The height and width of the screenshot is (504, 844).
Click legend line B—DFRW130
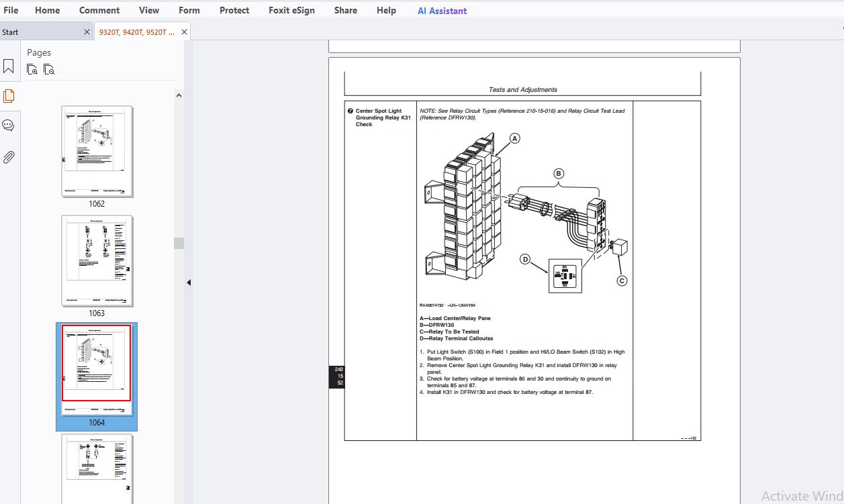tap(437, 325)
